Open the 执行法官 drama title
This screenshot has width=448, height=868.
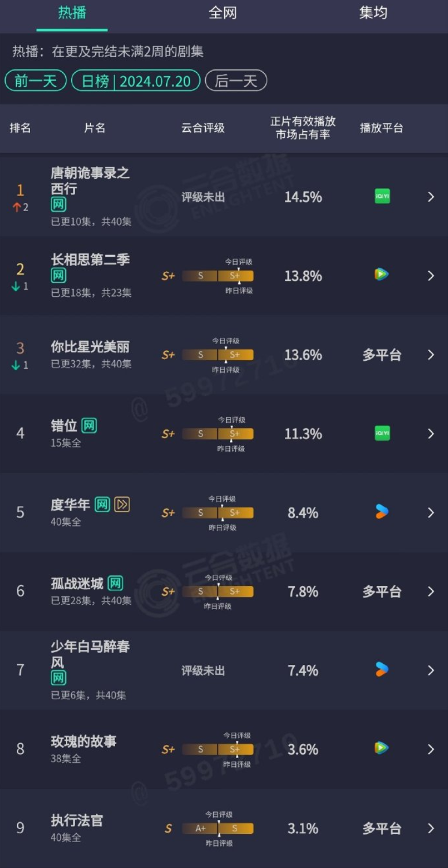(x=77, y=820)
